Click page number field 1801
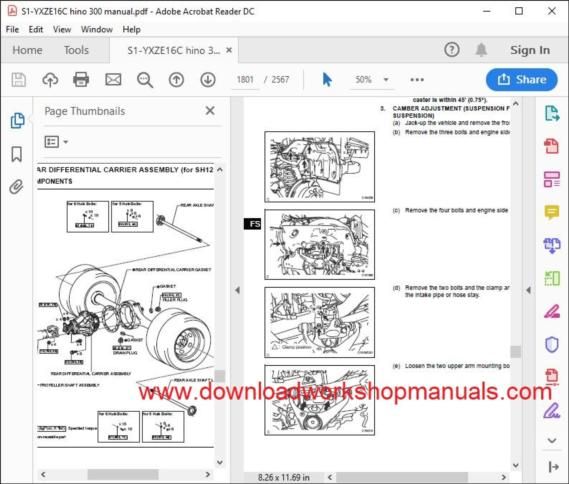The image size is (569, 484). tap(245, 79)
